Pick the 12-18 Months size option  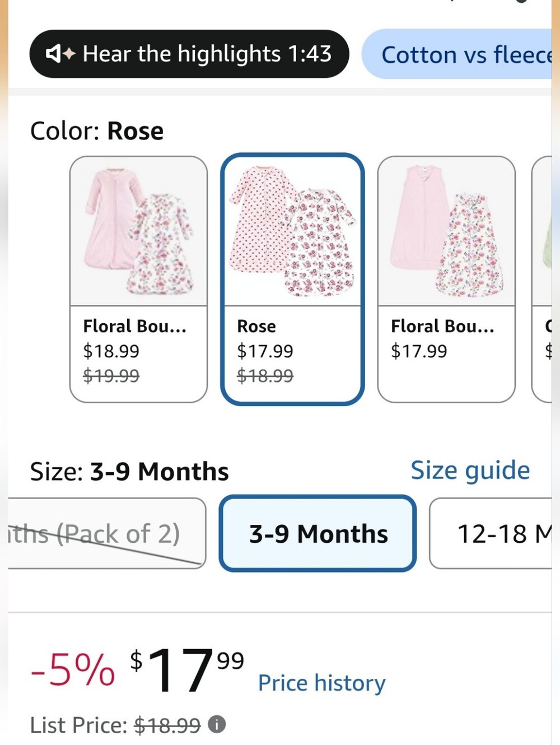click(491, 533)
